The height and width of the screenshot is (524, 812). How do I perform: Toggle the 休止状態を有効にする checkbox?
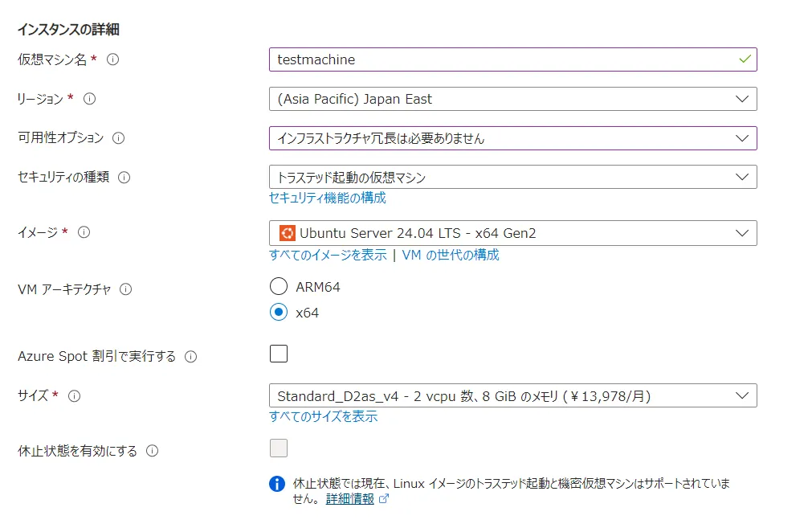pos(279,448)
